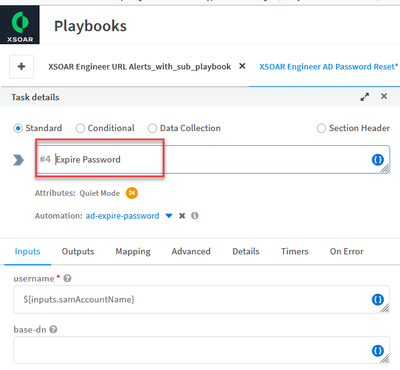Screen dimensions: 400x370
Task: Close the URL Alerts_with_sub_playbook tab
Action: click(242, 66)
